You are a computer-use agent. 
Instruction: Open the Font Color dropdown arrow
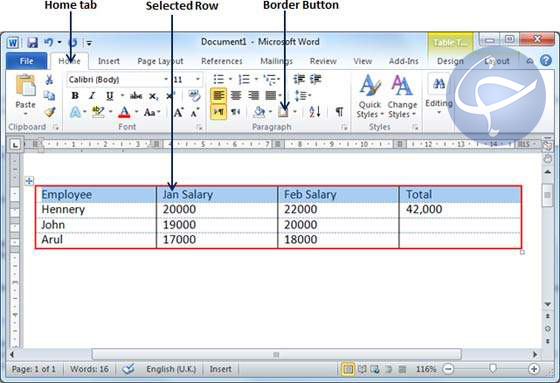point(136,113)
